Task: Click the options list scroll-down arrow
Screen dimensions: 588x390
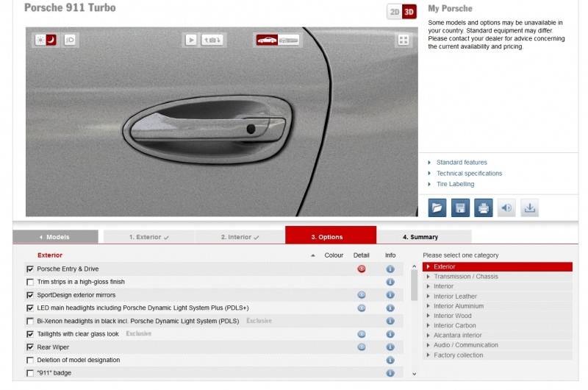Action: tap(414, 374)
